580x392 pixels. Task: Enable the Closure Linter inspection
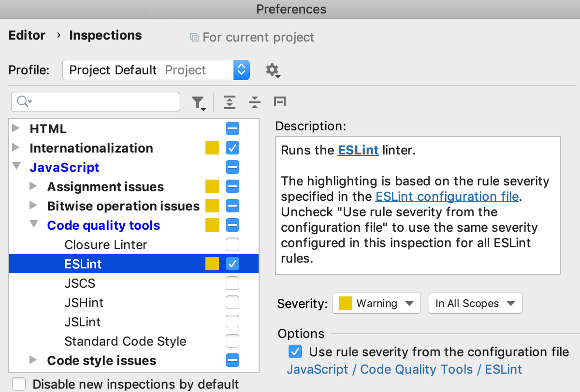tap(232, 244)
